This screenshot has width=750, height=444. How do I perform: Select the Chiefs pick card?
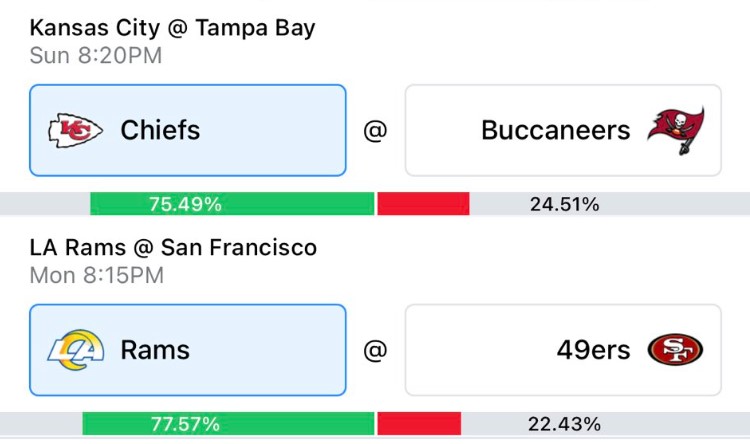(x=188, y=130)
